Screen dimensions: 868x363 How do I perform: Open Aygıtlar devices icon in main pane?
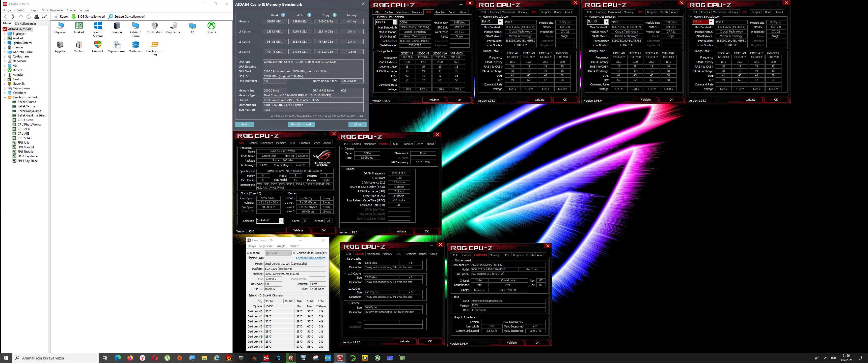click(60, 47)
